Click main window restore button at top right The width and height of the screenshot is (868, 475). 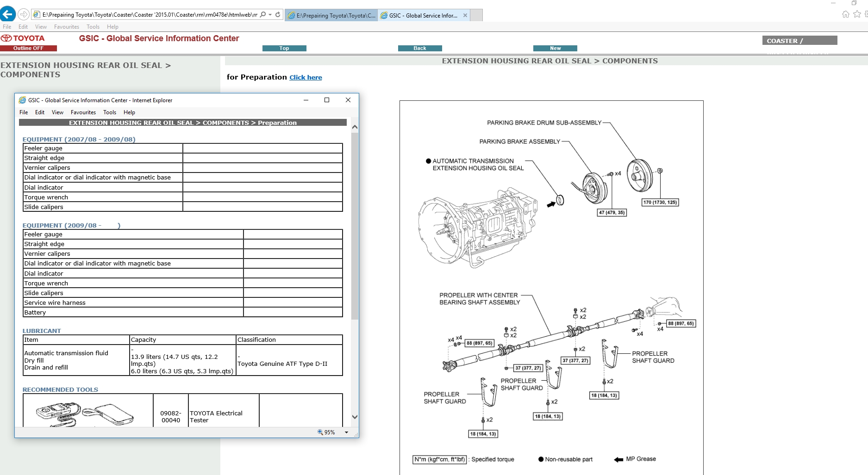point(855,3)
